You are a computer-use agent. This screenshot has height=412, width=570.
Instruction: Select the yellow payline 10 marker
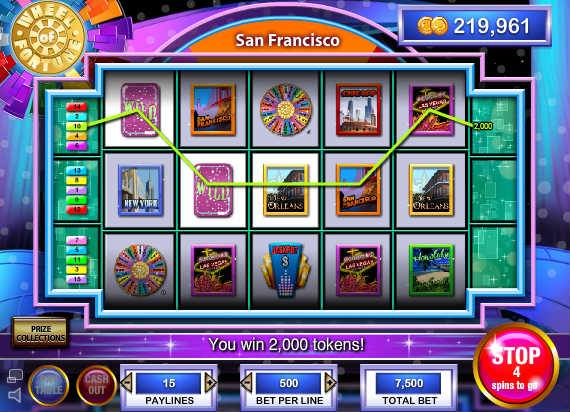click(76, 126)
